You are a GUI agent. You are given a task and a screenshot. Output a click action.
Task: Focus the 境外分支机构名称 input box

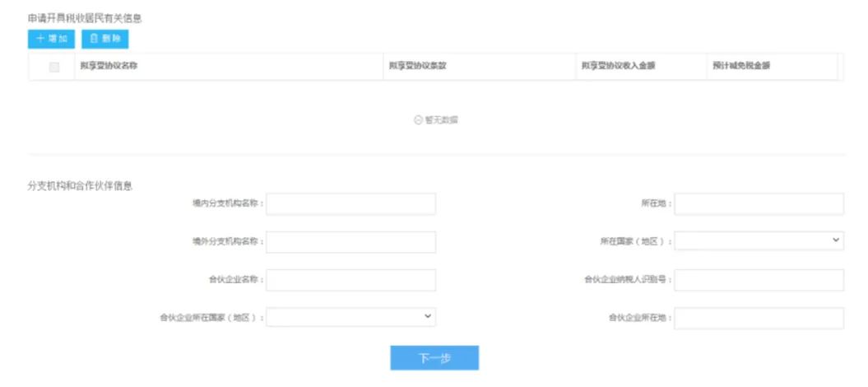click(x=350, y=242)
